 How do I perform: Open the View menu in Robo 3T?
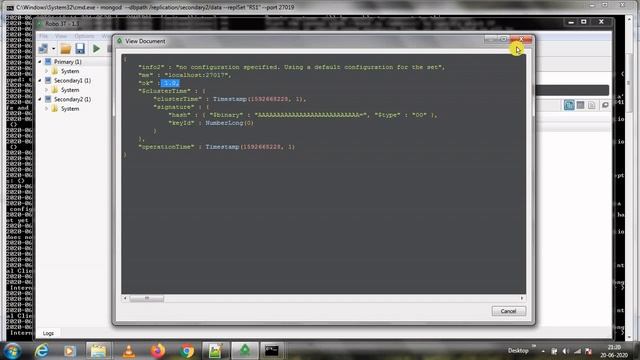click(x=61, y=36)
